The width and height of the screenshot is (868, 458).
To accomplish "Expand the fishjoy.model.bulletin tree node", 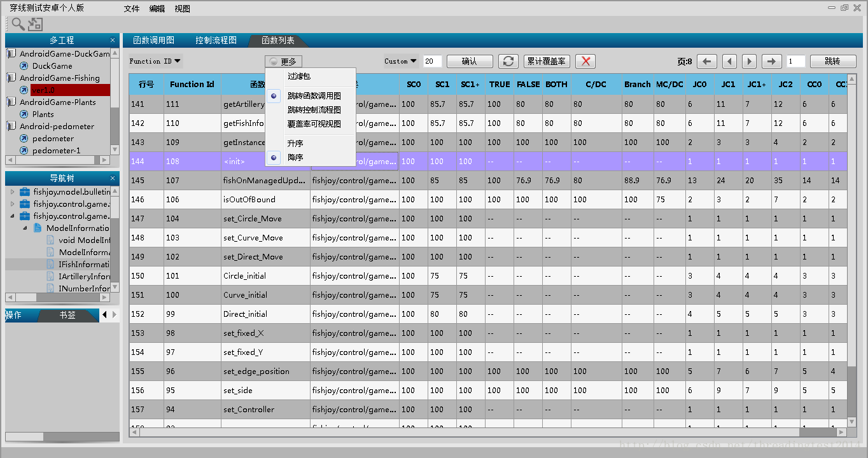I will (12, 191).
